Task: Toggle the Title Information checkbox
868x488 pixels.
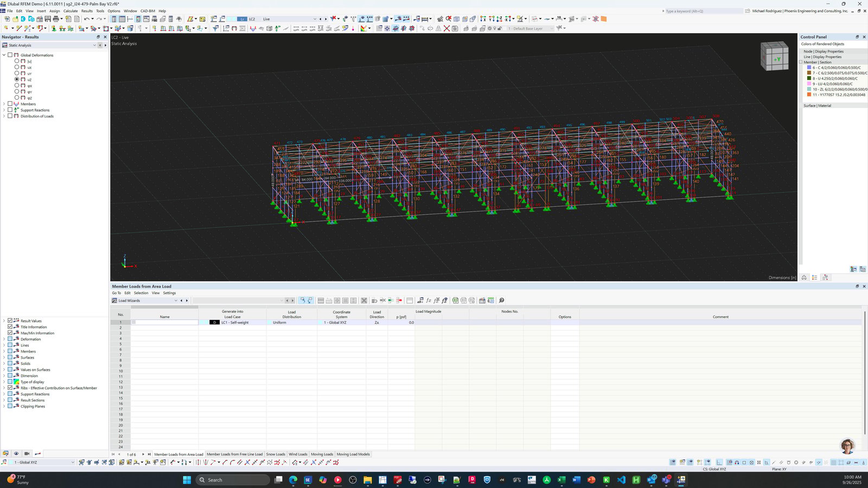Action: 10,327
